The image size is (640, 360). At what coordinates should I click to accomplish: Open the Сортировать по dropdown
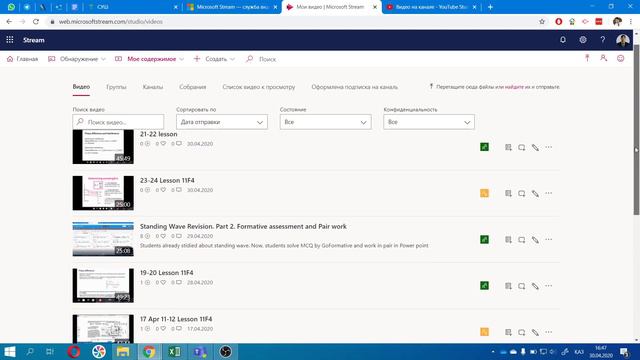pos(222,122)
